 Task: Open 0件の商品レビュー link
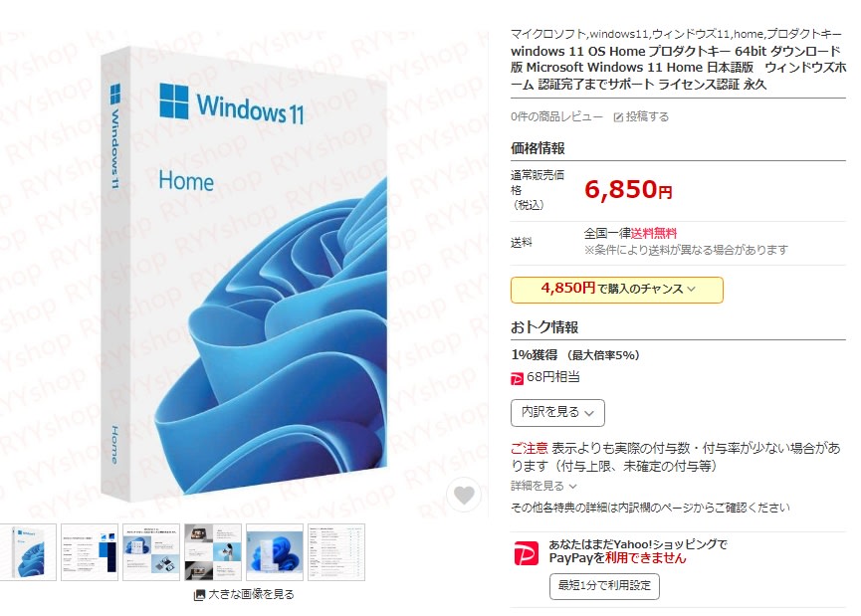point(556,117)
